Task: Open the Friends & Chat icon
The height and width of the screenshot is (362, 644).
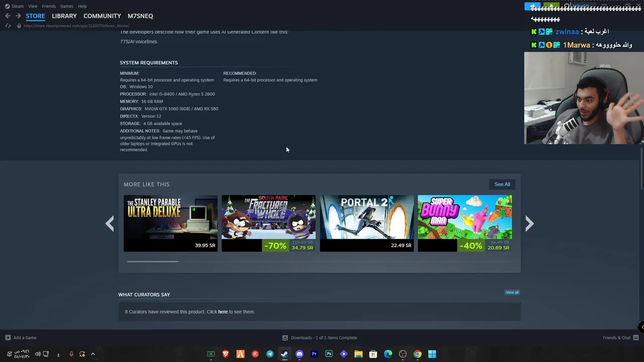Action: tap(636, 337)
